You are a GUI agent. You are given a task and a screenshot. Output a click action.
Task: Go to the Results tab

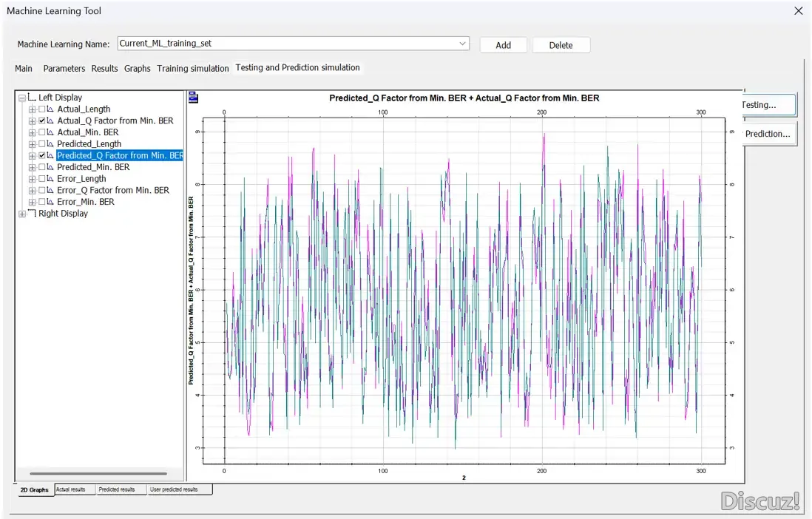(104, 68)
